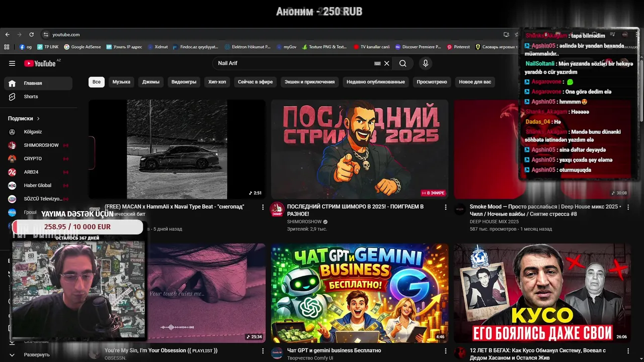Open the Xidmət bookmark
644x362 pixels.
[158, 47]
